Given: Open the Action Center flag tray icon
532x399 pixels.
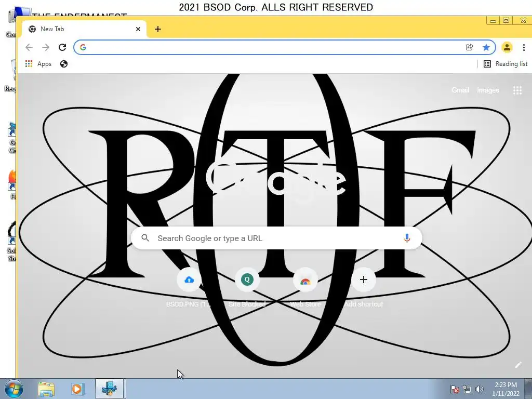Looking at the screenshot, I should coord(455,389).
